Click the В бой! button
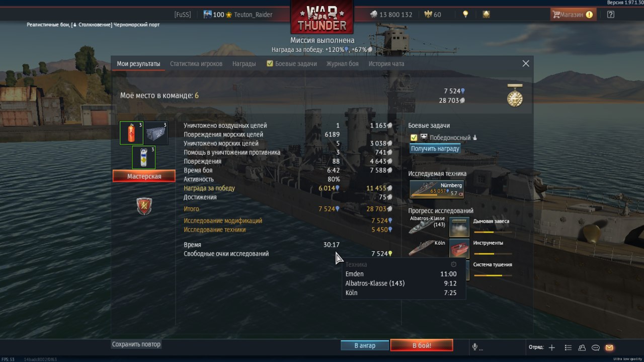The height and width of the screenshot is (362, 644). 422,345
